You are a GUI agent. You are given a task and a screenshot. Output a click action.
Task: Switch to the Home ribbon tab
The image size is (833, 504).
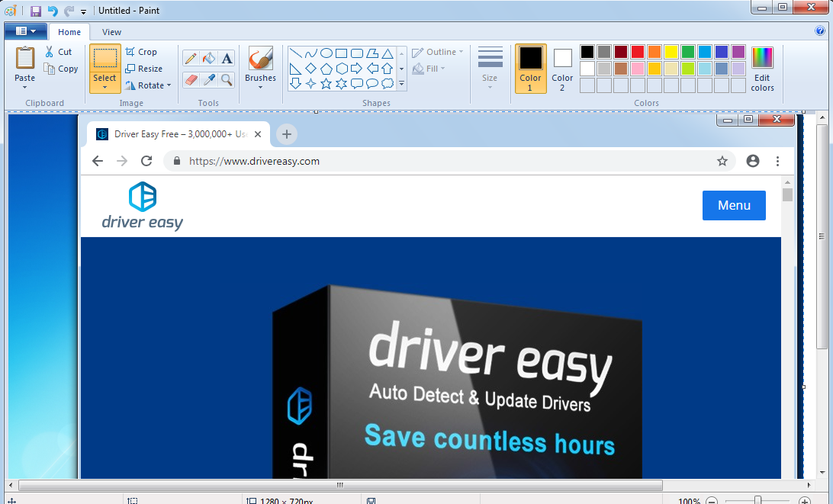point(69,32)
